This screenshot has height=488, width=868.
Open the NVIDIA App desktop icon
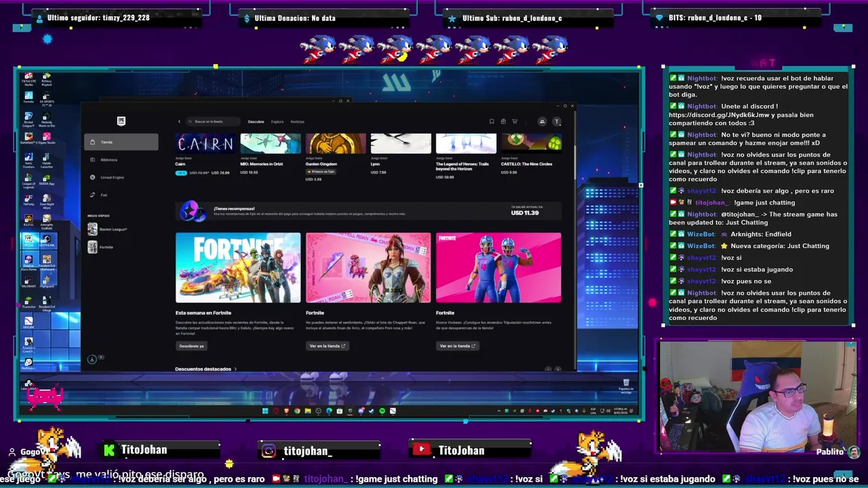pos(47,180)
